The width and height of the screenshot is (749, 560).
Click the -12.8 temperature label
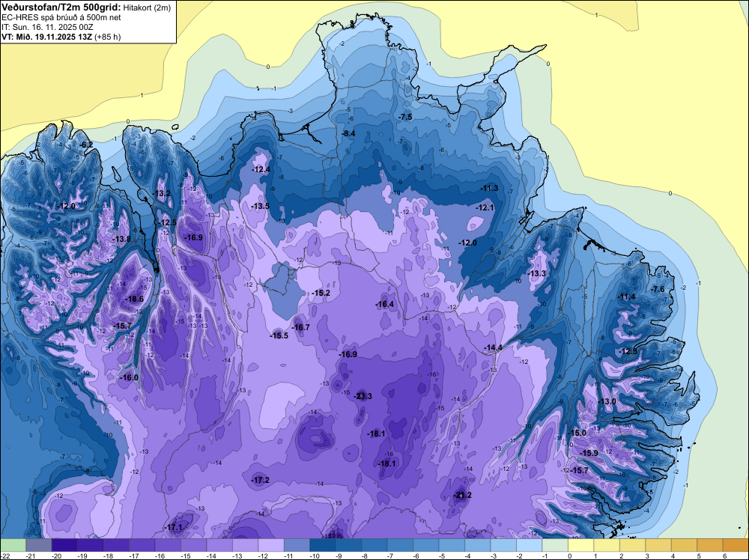click(x=628, y=351)
